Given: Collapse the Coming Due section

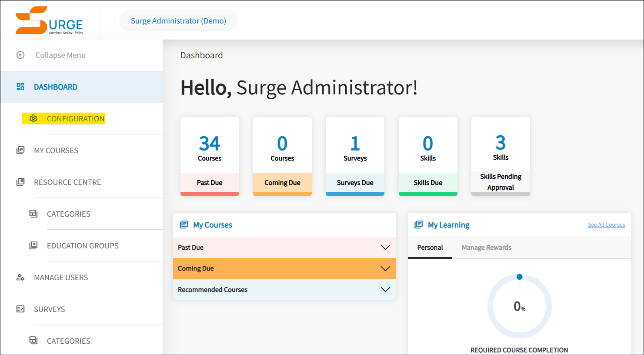Looking at the screenshot, I should pyautogui.click(x=385, y=268).
